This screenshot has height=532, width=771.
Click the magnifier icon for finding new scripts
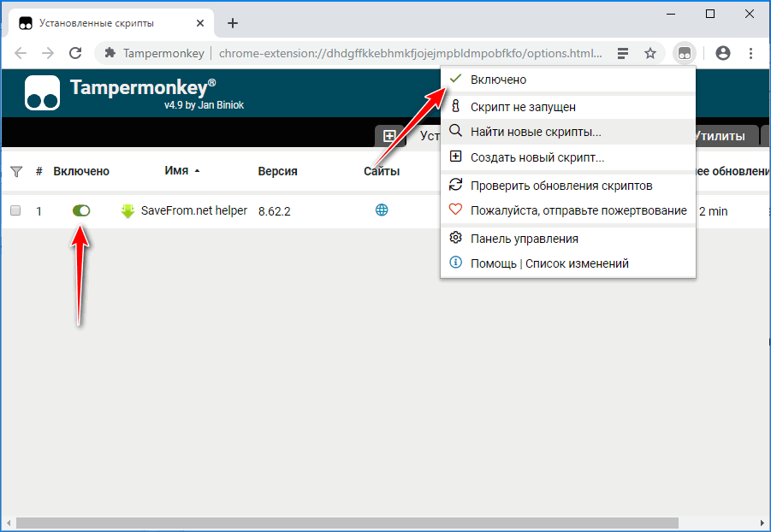click(456, 131)
